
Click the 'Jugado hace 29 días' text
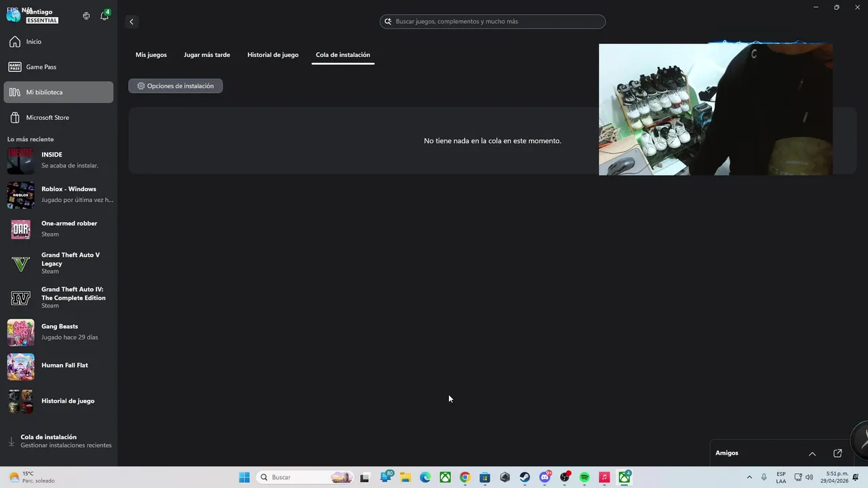pyautogui.click(x=70, y=337)
